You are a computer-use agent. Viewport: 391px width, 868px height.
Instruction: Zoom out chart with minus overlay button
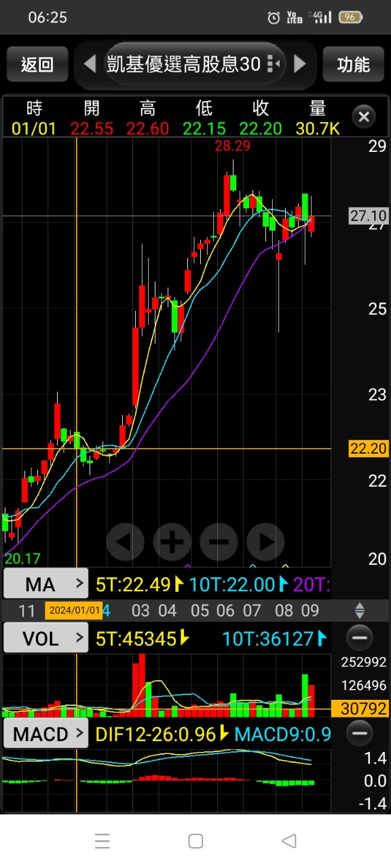coord(219,542)
